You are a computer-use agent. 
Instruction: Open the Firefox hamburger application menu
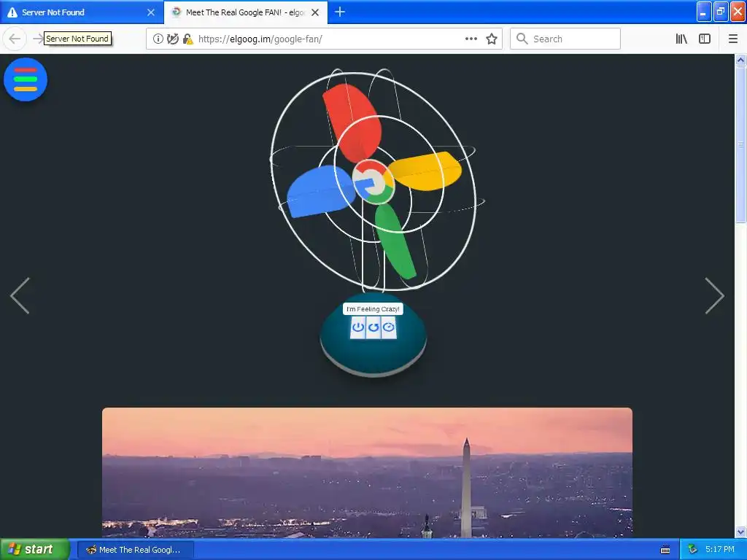pyautogui.click(x=732, y=39)
